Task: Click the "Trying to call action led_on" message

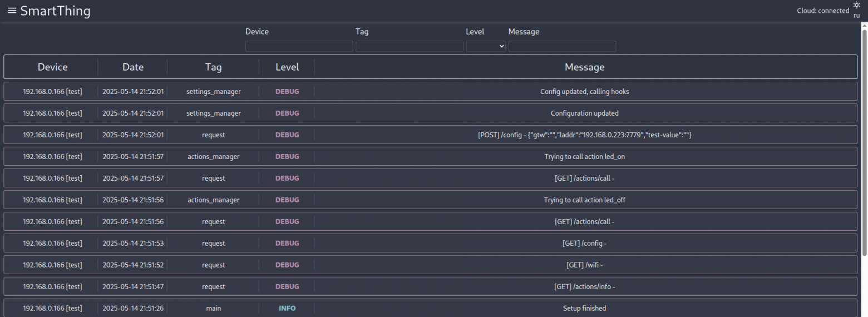Action: 584,157
